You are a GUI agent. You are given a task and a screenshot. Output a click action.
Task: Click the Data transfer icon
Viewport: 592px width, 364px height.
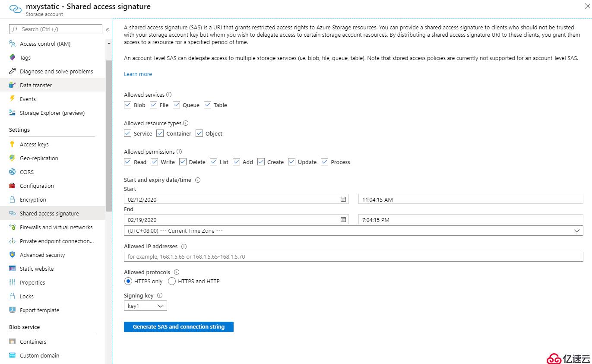13,85
